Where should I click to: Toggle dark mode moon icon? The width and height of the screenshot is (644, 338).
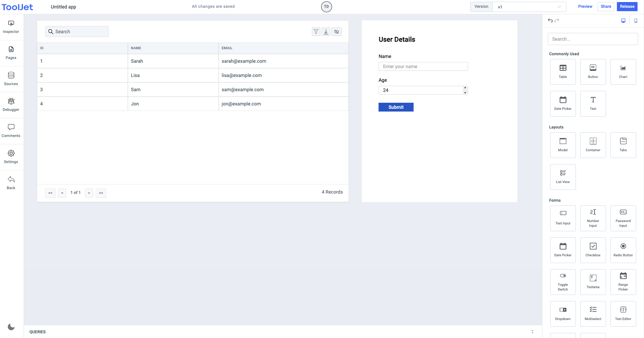tap(11, 327)
